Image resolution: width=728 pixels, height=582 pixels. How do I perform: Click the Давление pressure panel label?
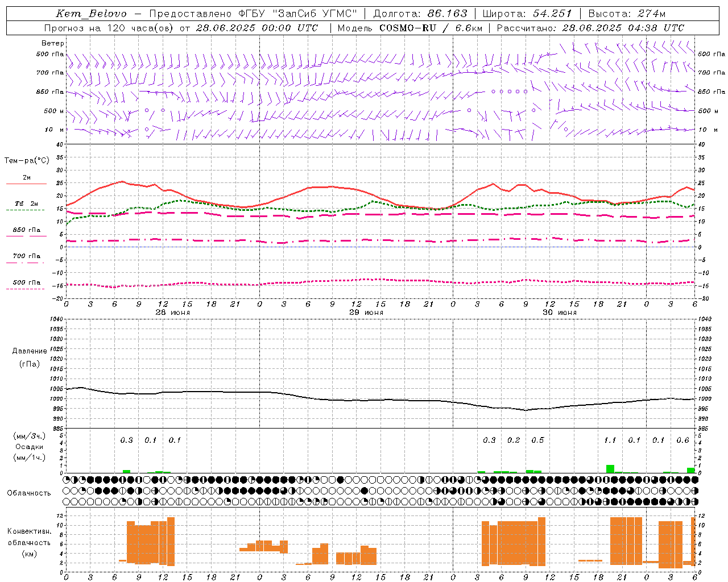pyautogui.click(x=30, y=351)
